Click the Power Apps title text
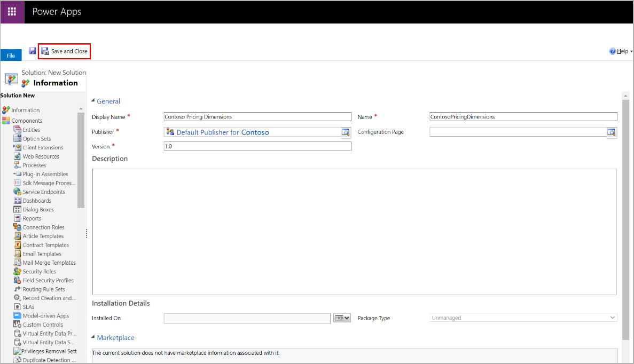Image resolution: width=634 pixels, height=364 pixels. pyautogui.click(x=57, y=12)
